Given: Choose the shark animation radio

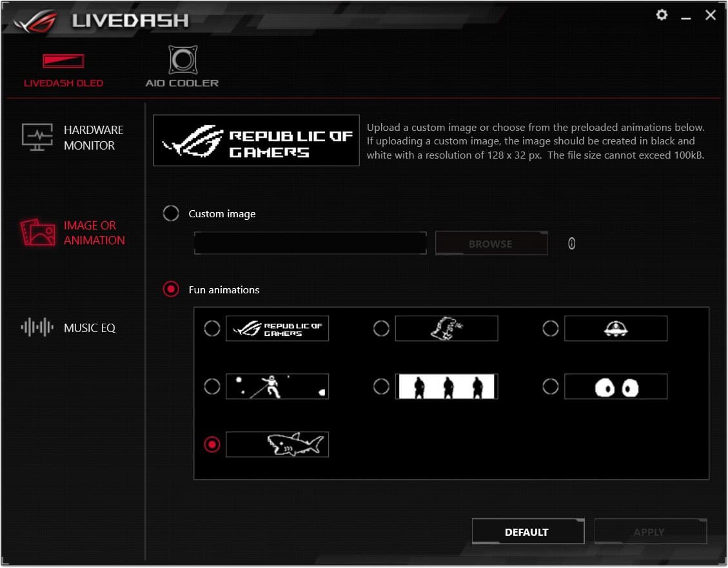Looking at the screenshot, I should (x=212, y=444).
